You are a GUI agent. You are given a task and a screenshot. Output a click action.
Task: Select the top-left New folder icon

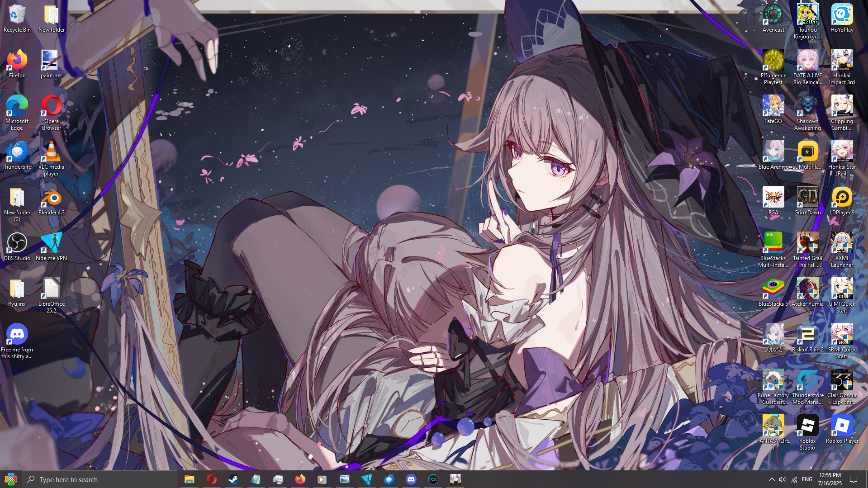point(51,19)
